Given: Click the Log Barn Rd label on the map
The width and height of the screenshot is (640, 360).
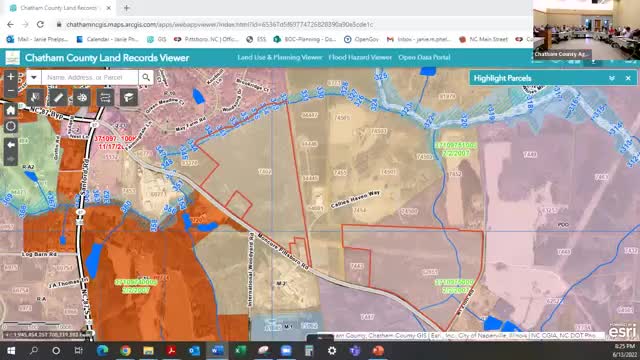Looking at the screenshot, I should coord(40,254).
